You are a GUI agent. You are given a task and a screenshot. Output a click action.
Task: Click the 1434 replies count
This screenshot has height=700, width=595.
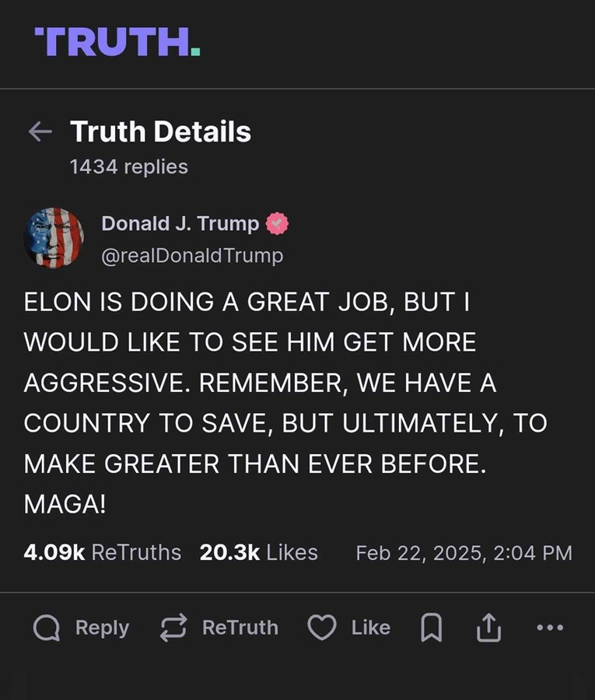pos(128,166)
